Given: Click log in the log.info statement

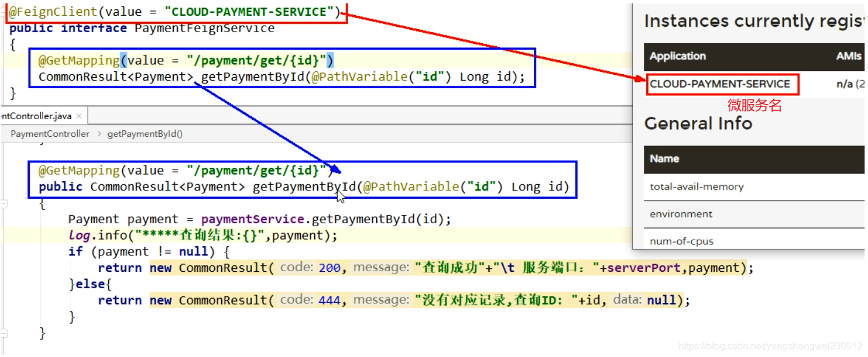Looking at the screenshot, I should point(79,235).
